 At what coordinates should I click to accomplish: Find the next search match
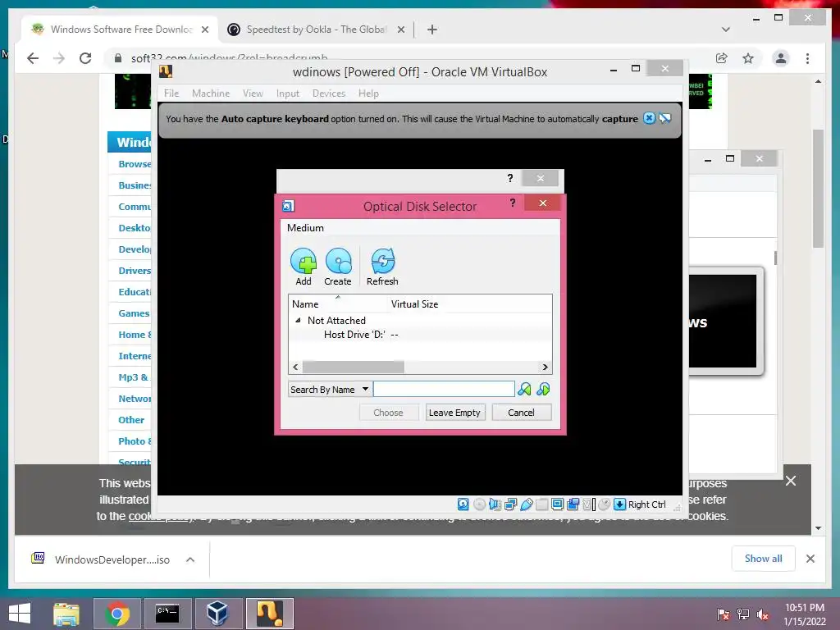(543, 390)
